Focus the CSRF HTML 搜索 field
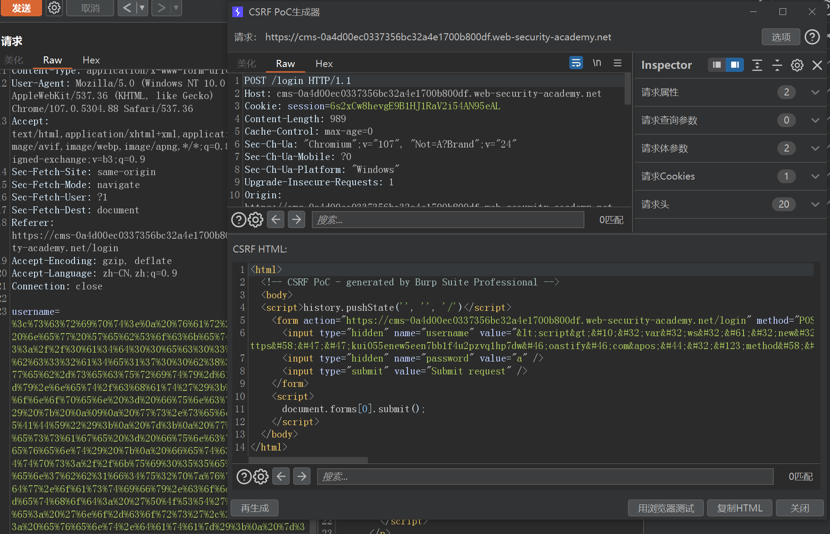Image resolution: width=830 pixels, height=534 pixels. [x=545, y=477]
